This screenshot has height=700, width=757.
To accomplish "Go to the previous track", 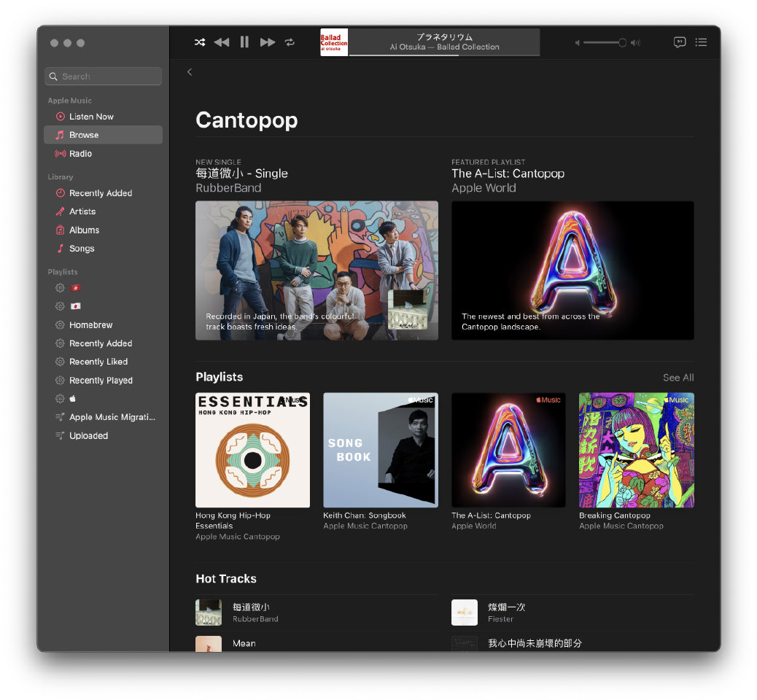I will click(x=222, y=42).
